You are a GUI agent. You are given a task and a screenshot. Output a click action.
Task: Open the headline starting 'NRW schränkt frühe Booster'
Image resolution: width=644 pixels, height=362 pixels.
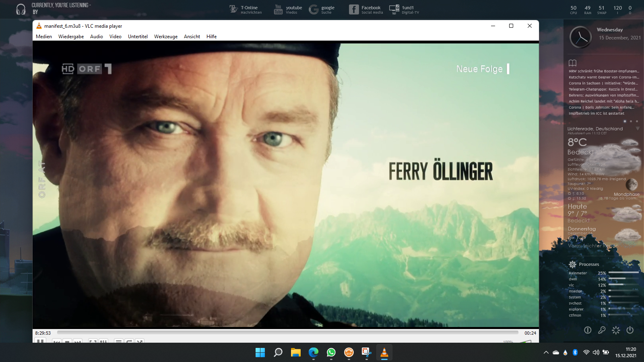(x=604, y=71)
